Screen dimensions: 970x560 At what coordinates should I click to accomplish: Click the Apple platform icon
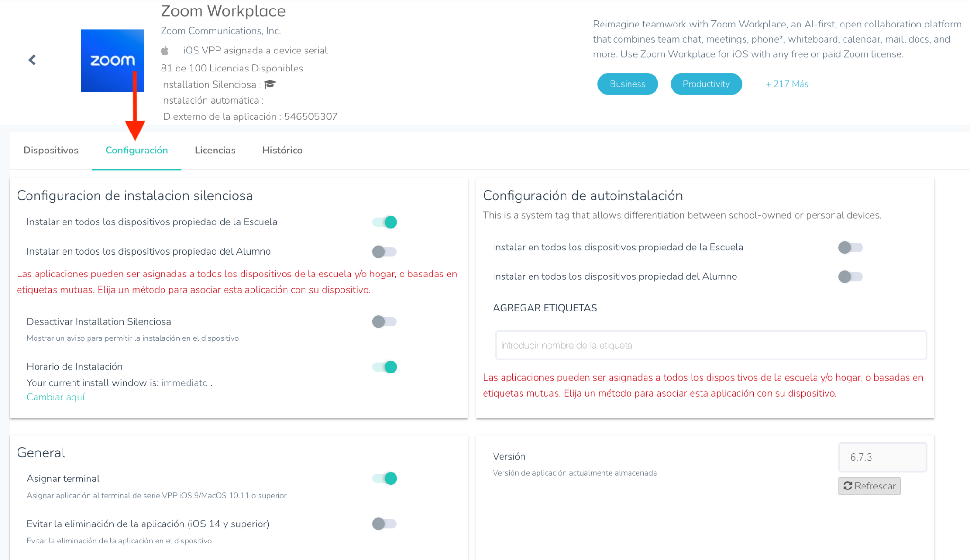tap(165, 51)
